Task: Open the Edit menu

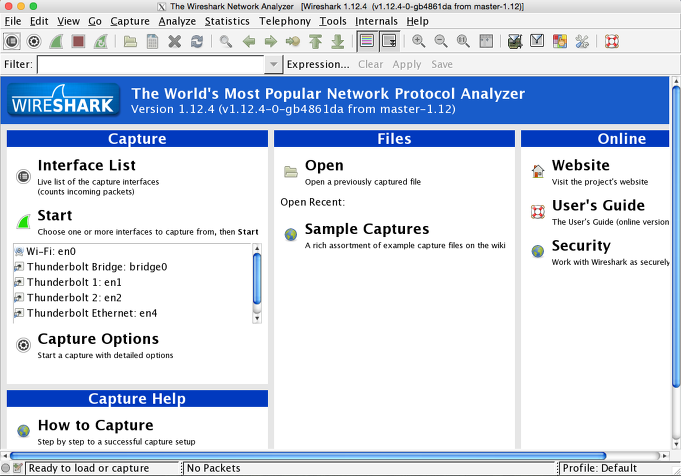Action: tap(39, 21)
